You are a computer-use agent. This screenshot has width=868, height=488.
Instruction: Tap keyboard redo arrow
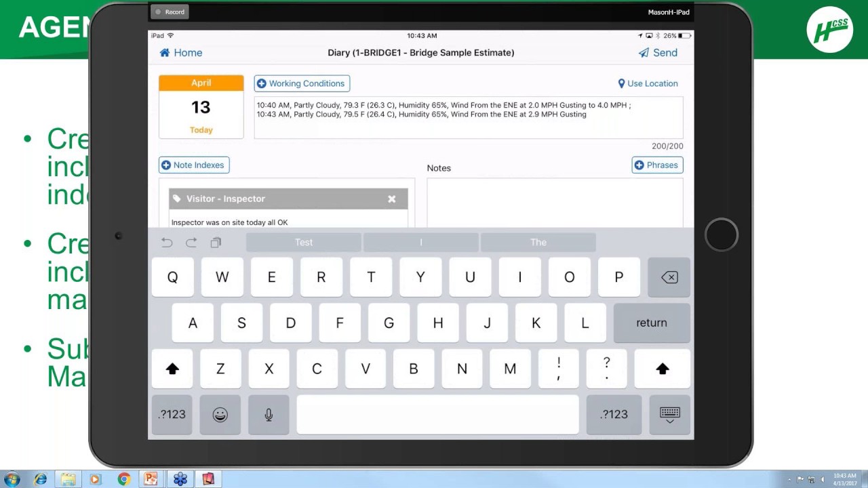[x=191, y=242]
